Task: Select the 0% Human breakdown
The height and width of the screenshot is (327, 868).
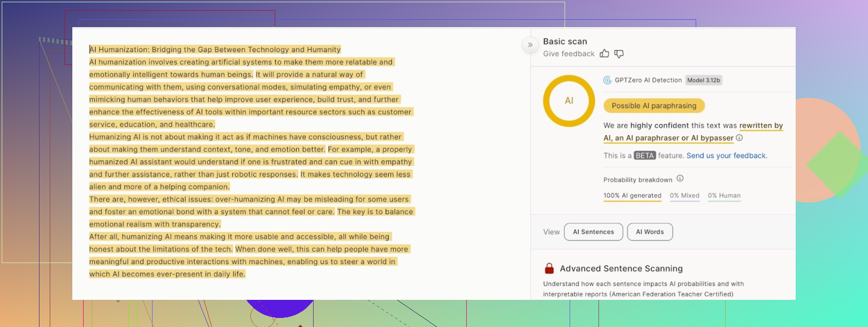Action: click(x=724, y=196)
